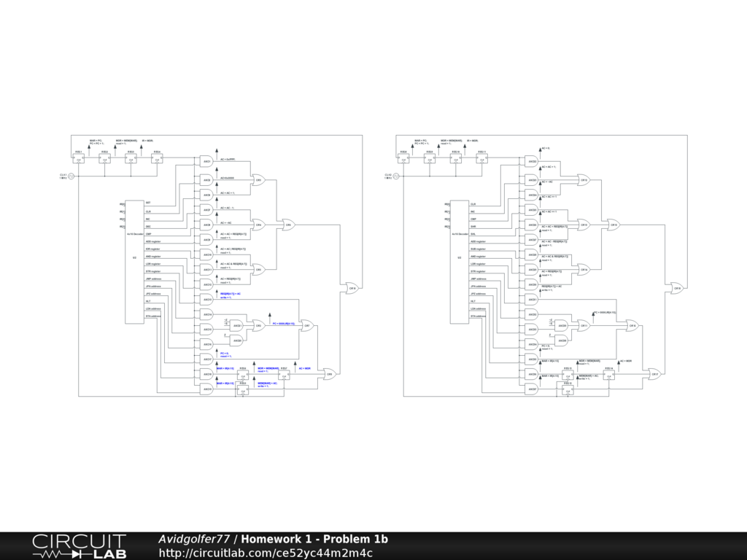747x560 pixels.
Task: Click the OR7 gate in left circuit
Action: pyautogui.click(x=307, y=325)
